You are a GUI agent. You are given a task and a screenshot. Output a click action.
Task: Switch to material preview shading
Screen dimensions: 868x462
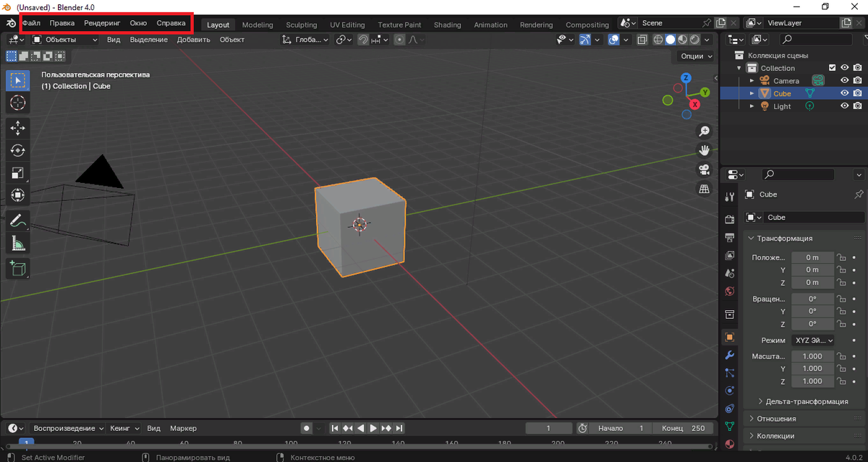pos(683,40)
